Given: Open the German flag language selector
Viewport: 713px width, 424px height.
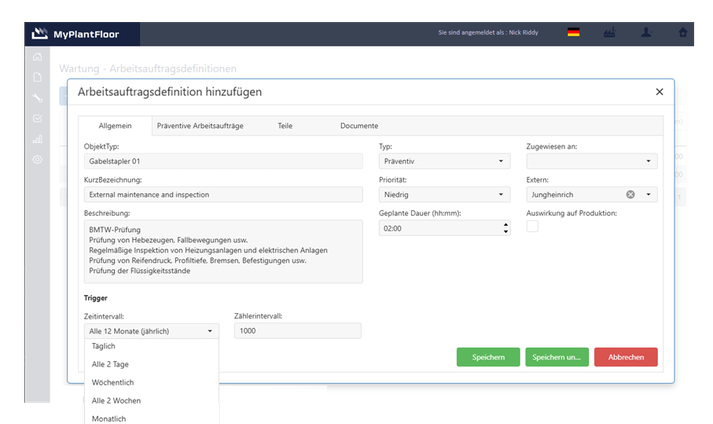Looking at the screenshot, I should point(573,32).
